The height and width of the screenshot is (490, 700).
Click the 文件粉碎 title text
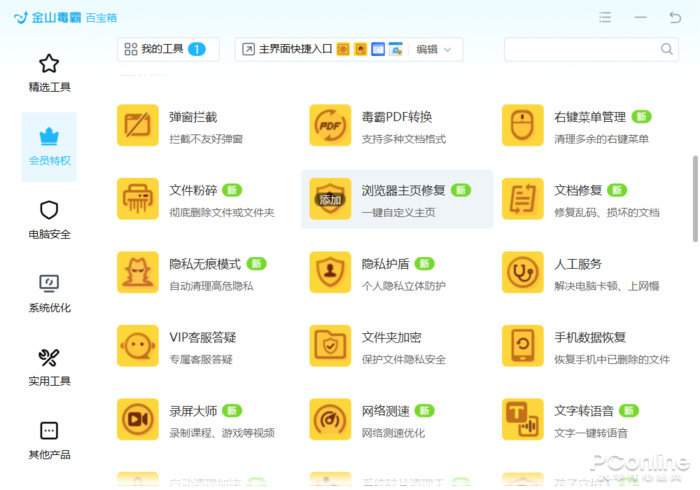pyautogui.click(x=193, y=191)
